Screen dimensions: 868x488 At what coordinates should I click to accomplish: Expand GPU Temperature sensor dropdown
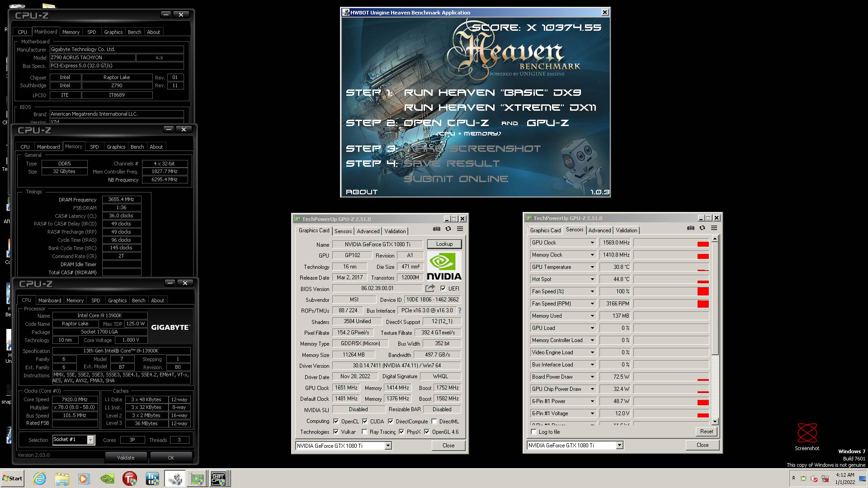coord(592,267)
